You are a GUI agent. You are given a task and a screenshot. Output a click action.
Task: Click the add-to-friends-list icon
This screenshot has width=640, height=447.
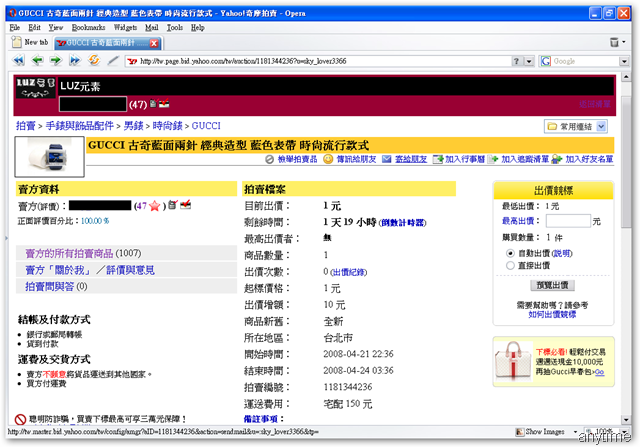556,159
